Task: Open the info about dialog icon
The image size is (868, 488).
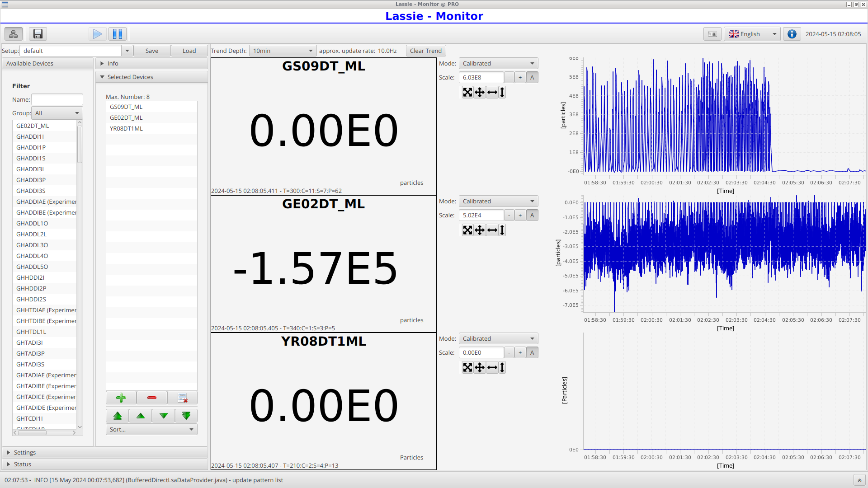Action: (792, 34)
